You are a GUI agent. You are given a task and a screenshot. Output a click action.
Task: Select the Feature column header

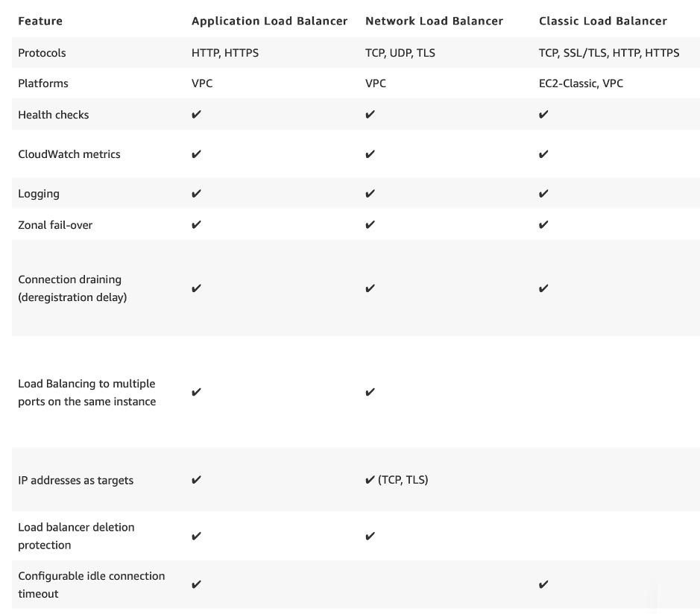coord(40,21)
